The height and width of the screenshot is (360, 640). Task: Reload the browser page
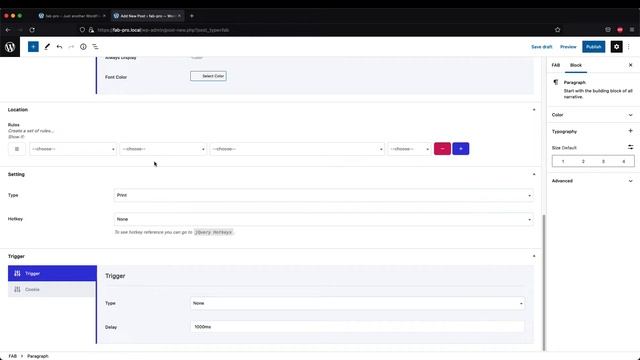32,30
